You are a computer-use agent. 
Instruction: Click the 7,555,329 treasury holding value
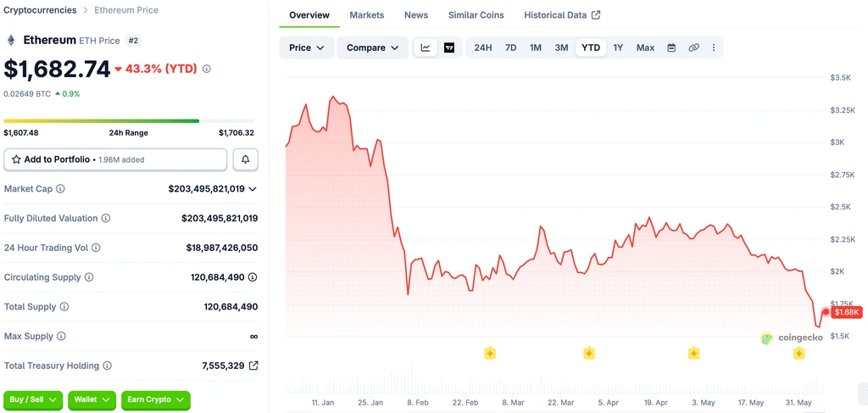[x=224, y=366]
